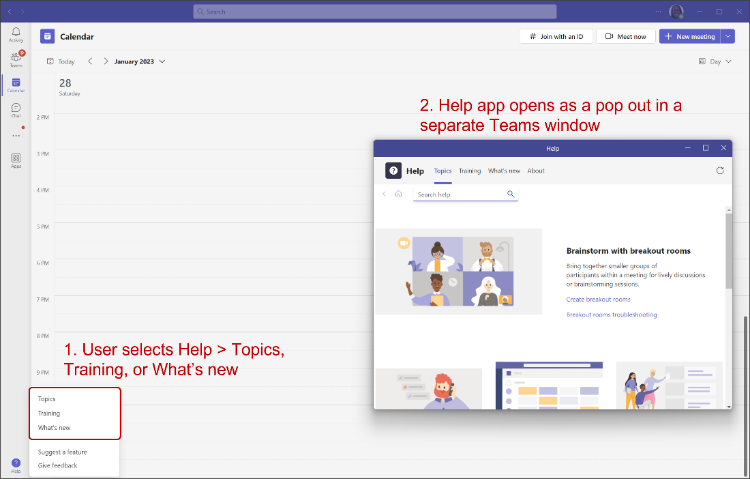Select Training in the Help menu
The height and width of the screenshot is (479, 750).
tap(49, 413)
